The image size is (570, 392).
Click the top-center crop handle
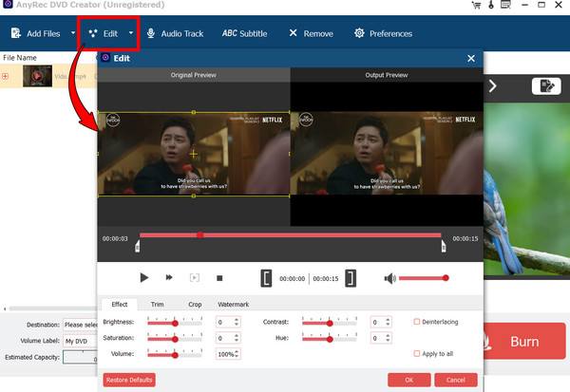coord(194,112)
